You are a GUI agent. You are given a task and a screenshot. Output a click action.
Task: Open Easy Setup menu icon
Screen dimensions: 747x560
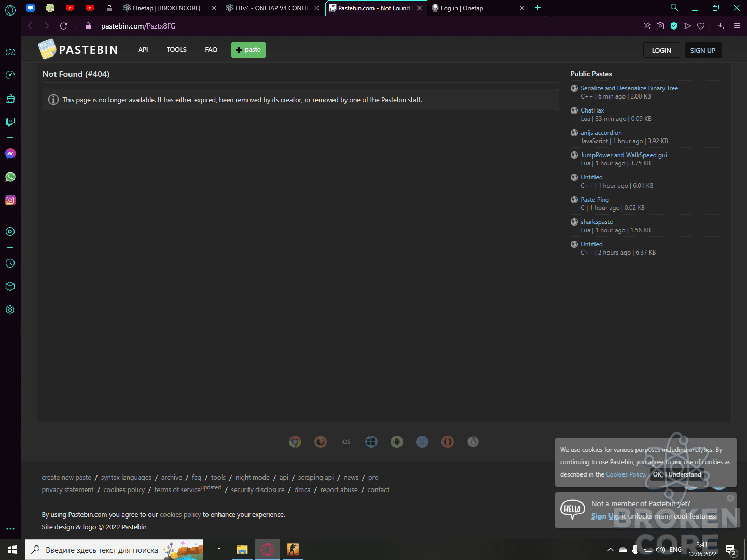(x=737, y=26)
